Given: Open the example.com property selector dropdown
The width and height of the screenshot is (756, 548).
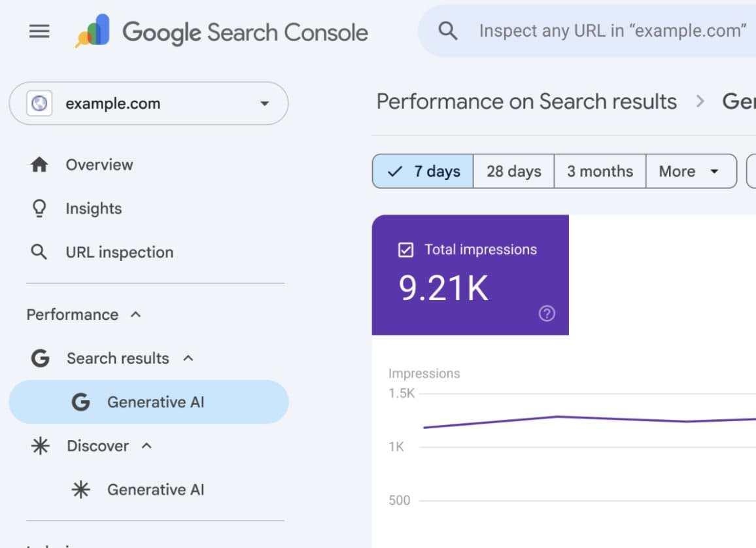Looking at the screenshot, I should coord(148,103).
